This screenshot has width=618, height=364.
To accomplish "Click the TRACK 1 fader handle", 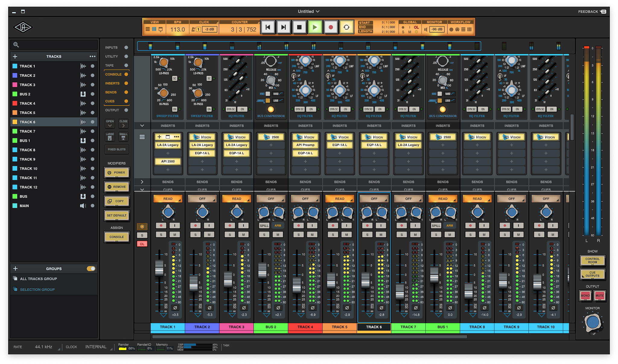I will point(159,268).
